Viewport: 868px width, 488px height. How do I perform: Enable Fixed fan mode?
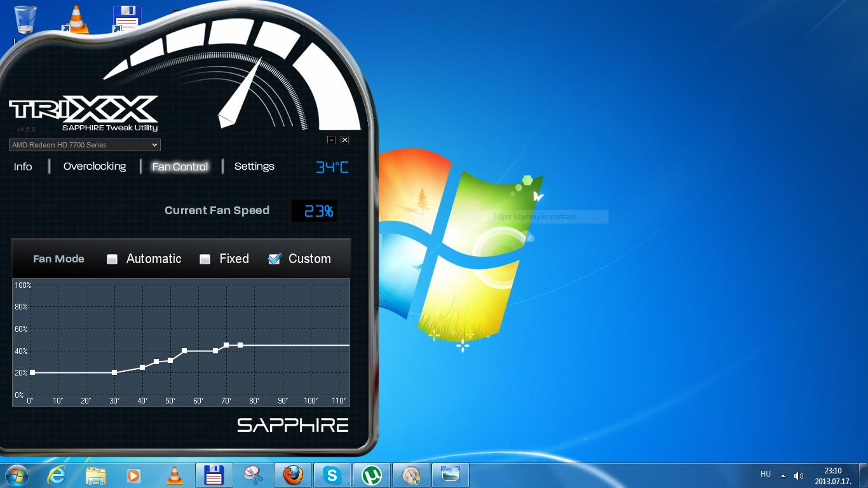(205, 259)
